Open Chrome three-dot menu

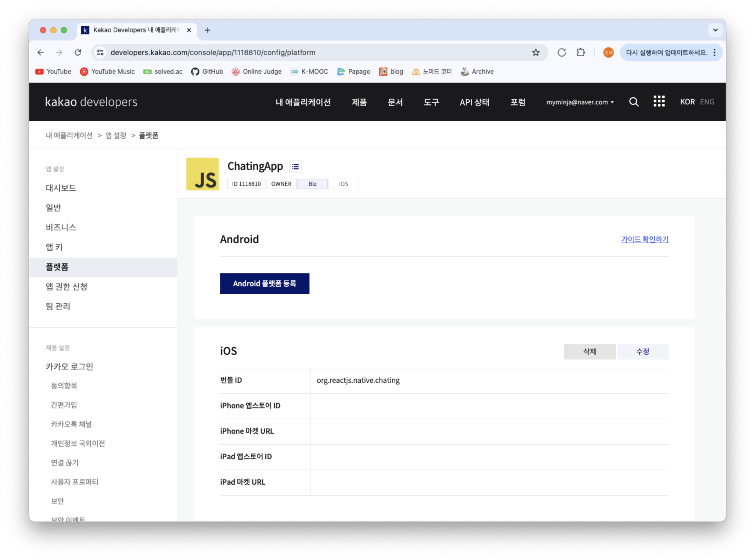pos(714,52)
